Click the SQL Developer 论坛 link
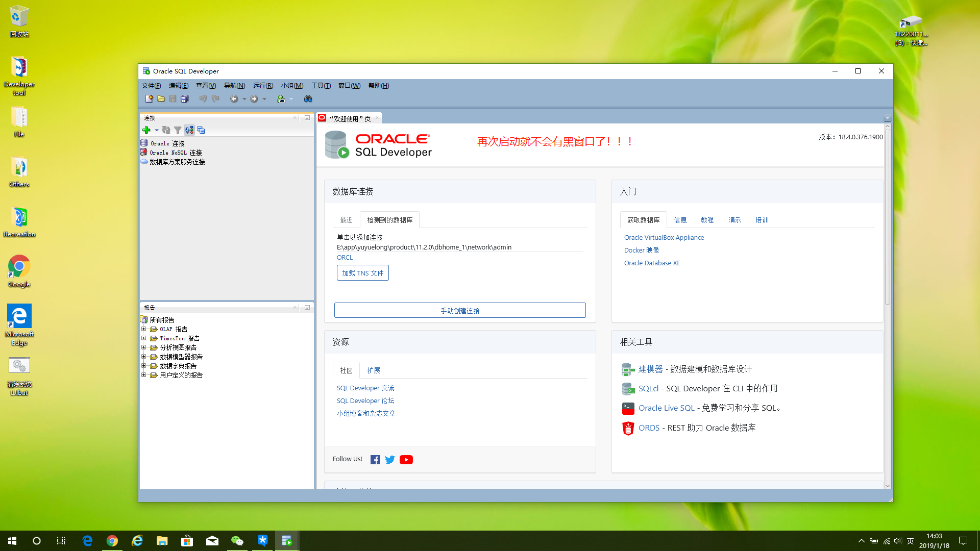This screenshot has width=980, height=551. click(x=365, y=400)
